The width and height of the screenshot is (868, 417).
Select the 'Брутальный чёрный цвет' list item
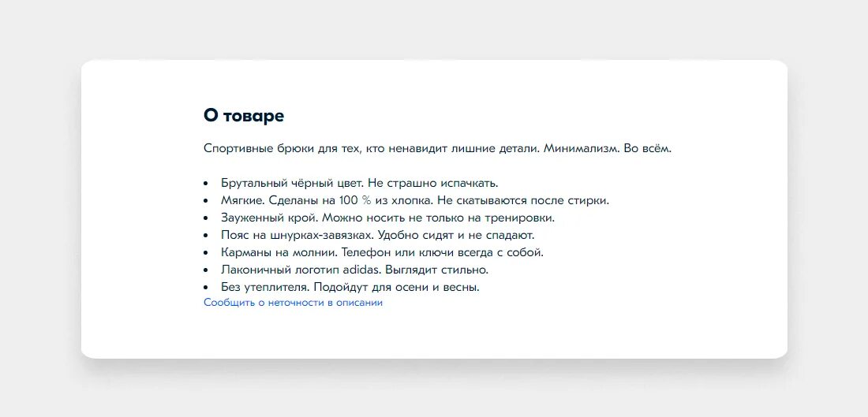click(x=359, y=183)
